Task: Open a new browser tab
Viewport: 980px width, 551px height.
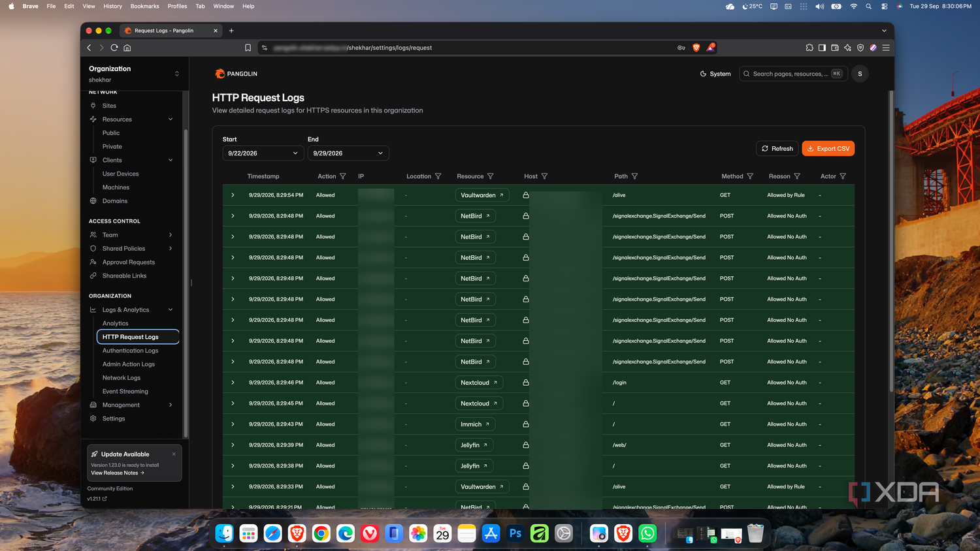Action: 231,31
